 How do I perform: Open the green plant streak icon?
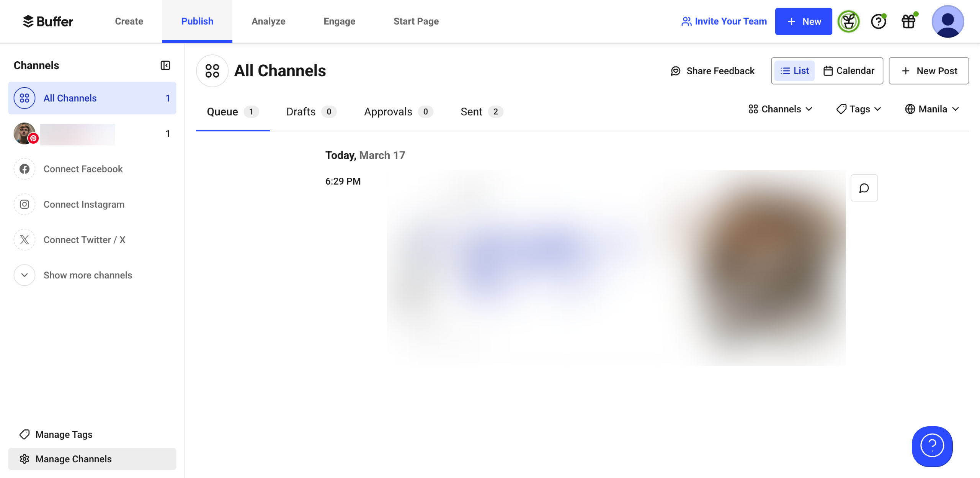848,21
